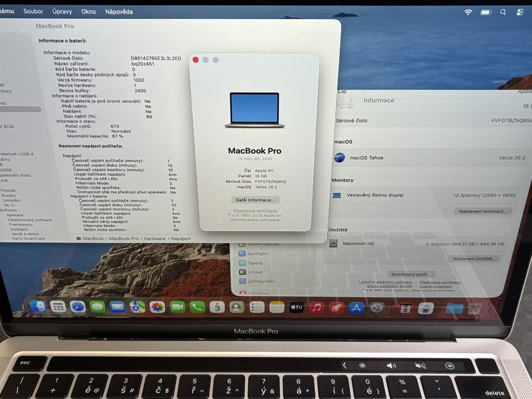Open the green Phone app icon
Screen dimensions: 532x399
(197, 307)
